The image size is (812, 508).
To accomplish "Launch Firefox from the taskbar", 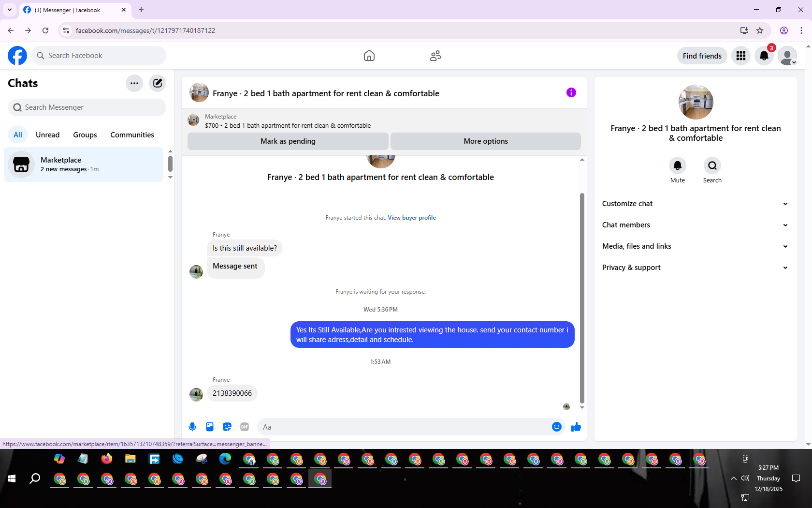I will 107,459.
